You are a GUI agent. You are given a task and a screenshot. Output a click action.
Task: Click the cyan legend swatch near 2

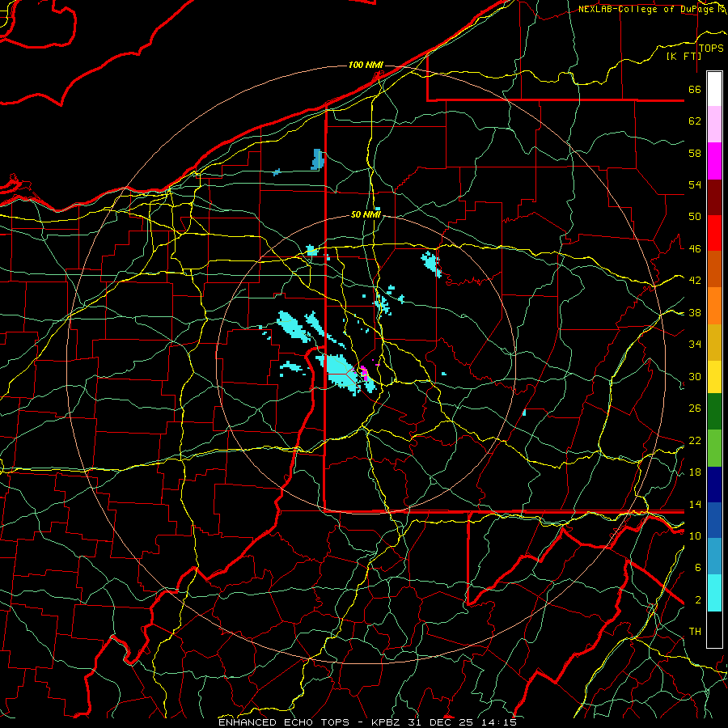point(714,593)
